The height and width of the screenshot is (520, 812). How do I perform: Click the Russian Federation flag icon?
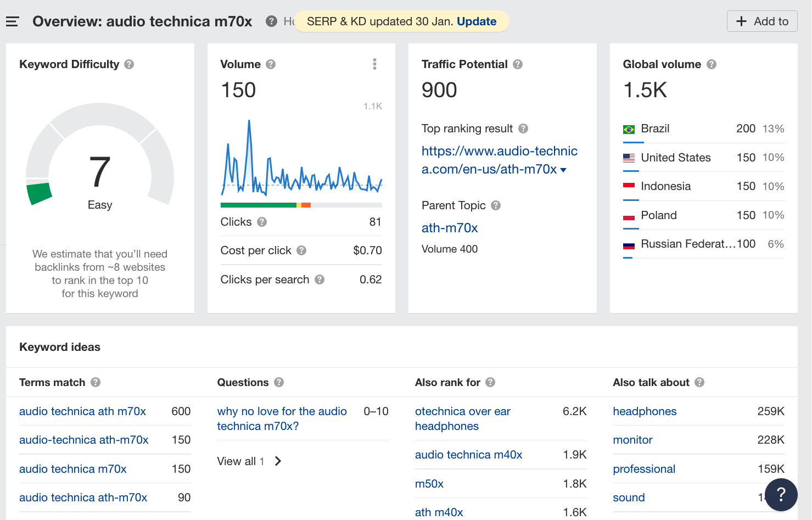(629, 244)
